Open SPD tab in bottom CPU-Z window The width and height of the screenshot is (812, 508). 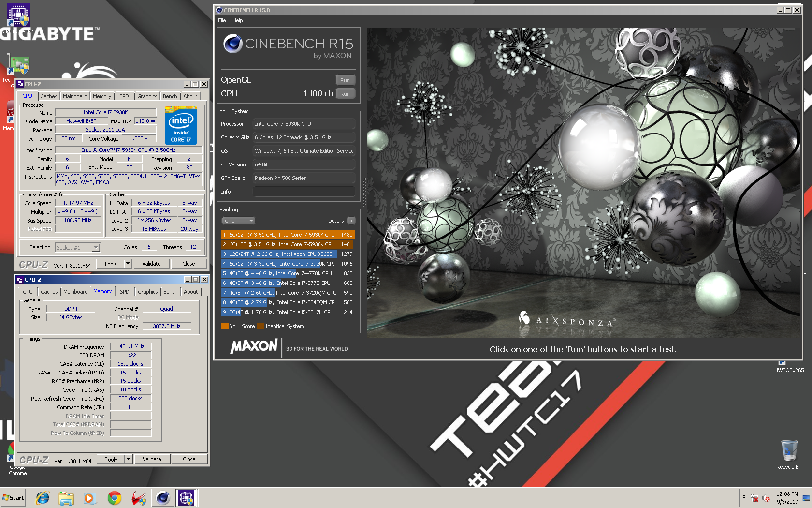click(125, 292)
